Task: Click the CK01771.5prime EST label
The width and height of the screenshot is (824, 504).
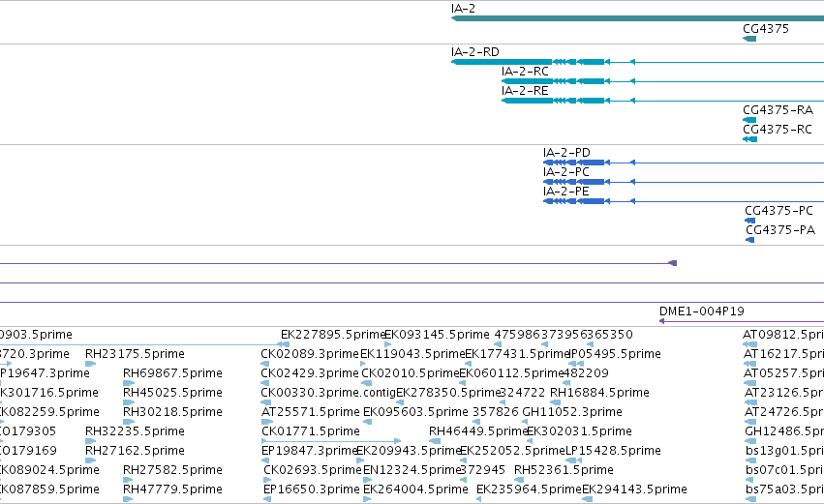Action: tap(311, 431)
